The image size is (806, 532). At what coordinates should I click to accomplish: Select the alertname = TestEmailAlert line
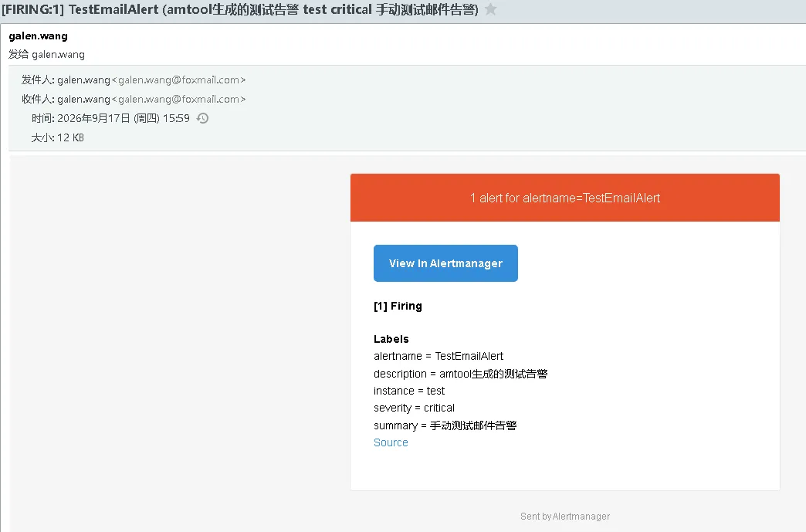[x=439, y=356]
